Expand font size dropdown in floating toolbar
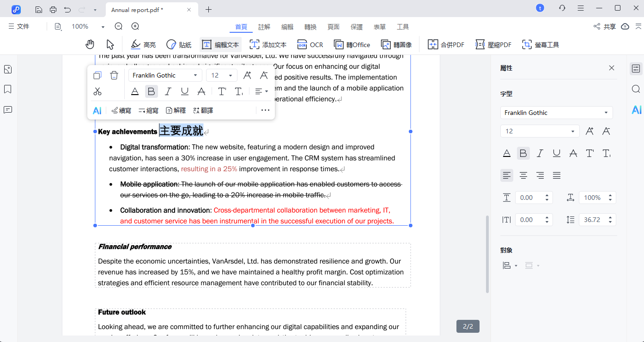 point(231,75)
